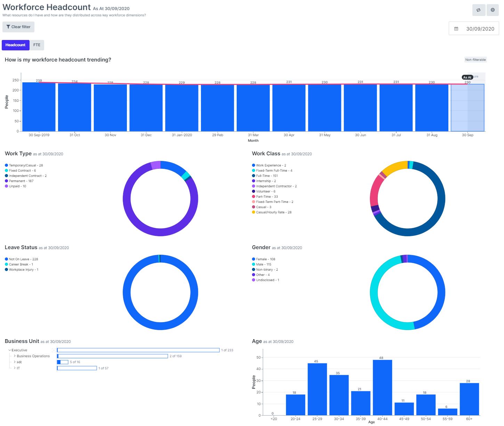Expand the HR business unit node
This screenshot has width=504, height=426.
(15, 362)
